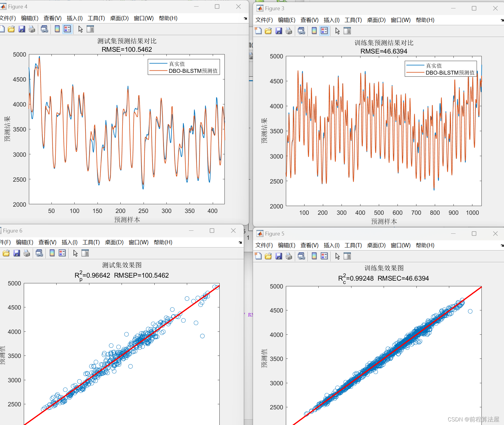Click dock arrow in Figure 5 menu bar
This screenshot has width=504, height=425.
click(502, 245)
